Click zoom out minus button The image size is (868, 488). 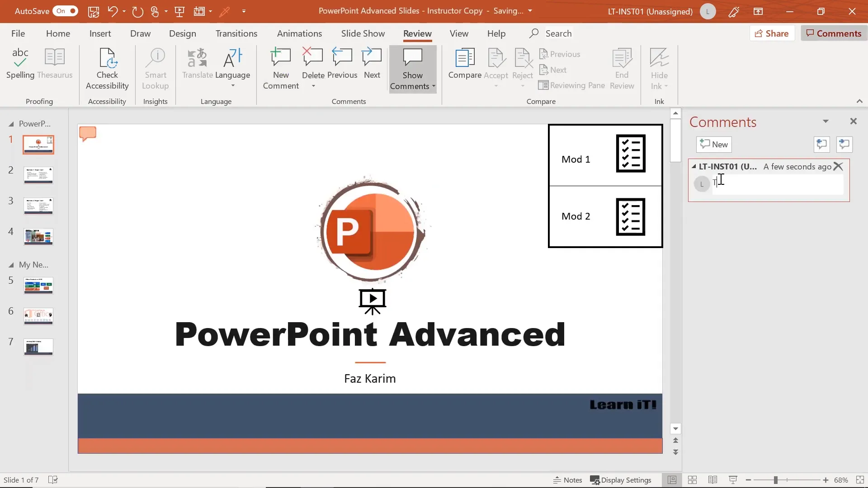click(748, 480)
